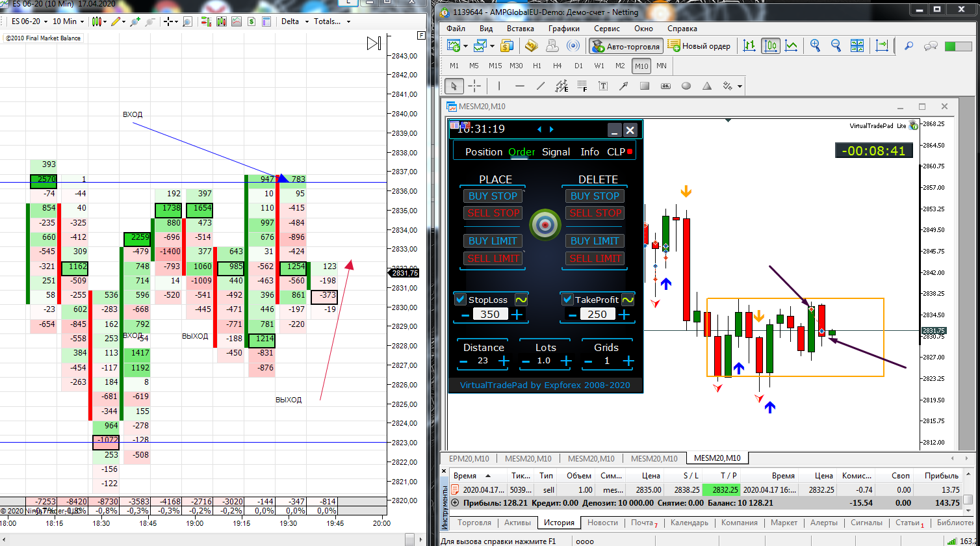Toggle the Авто-торговля button

point(625,45)
